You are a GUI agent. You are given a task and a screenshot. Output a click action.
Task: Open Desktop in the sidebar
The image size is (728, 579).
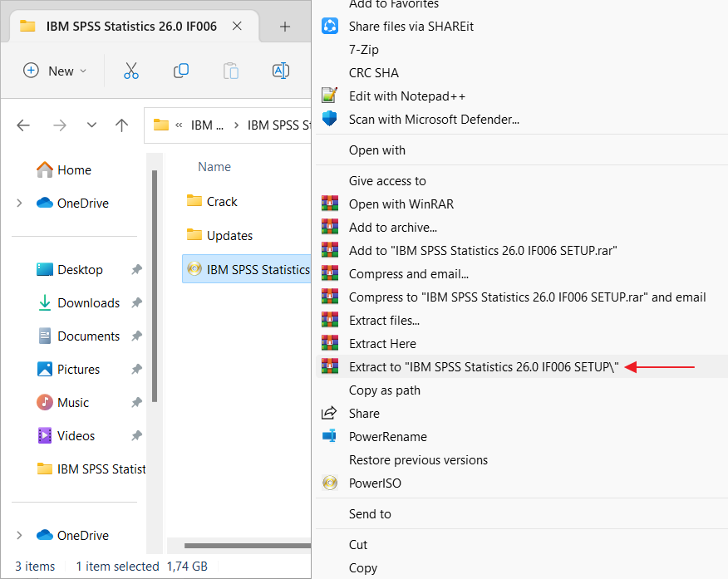click(x=70, y=269)
